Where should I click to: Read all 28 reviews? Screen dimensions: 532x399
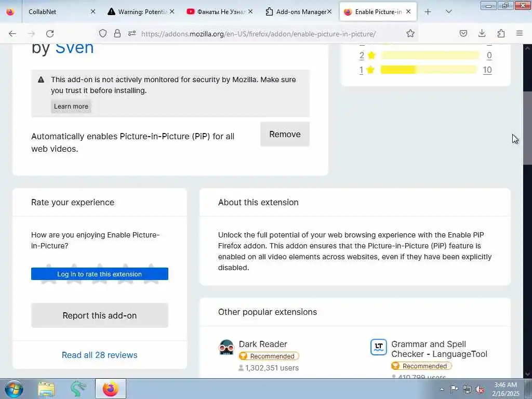pos(99,355)
